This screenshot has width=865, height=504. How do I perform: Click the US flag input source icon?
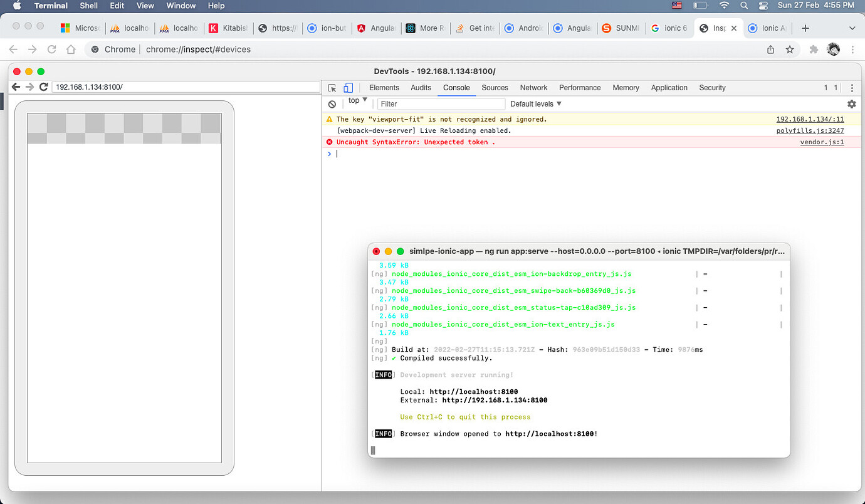tap(676, 6)
